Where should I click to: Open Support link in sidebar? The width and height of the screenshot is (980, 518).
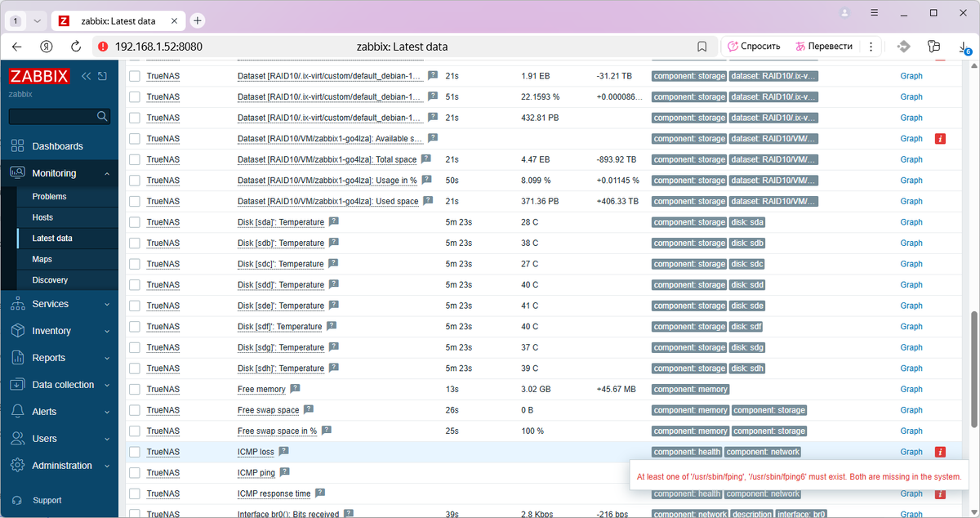(x=47, y=500)
